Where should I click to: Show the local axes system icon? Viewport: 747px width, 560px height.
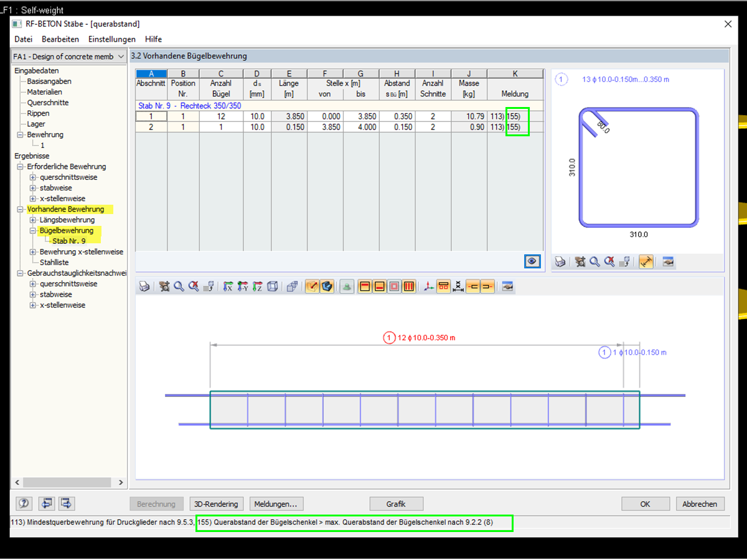428,286
